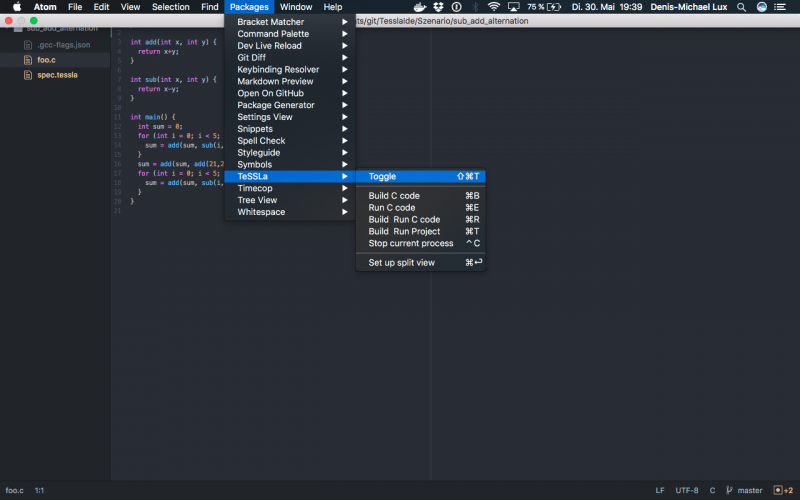Click the battery status icon
800x500 pixels.
(x=554, y=7)
